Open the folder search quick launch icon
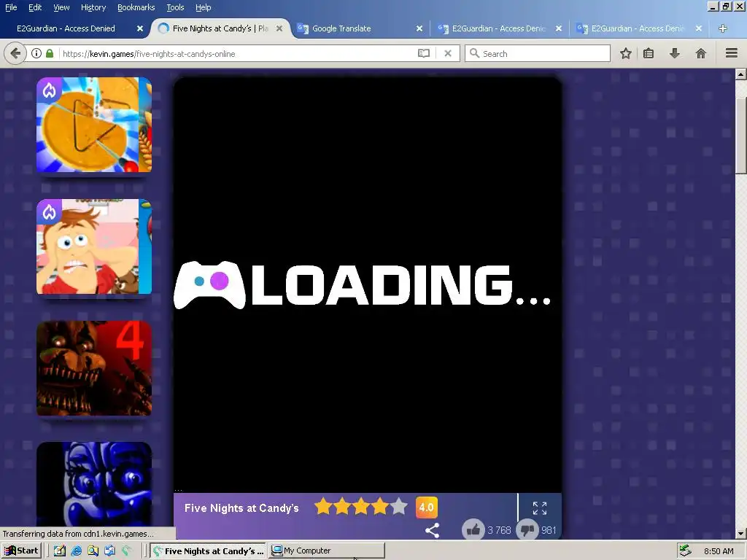This screenshot has width=747, height=560. click(93, 551)
